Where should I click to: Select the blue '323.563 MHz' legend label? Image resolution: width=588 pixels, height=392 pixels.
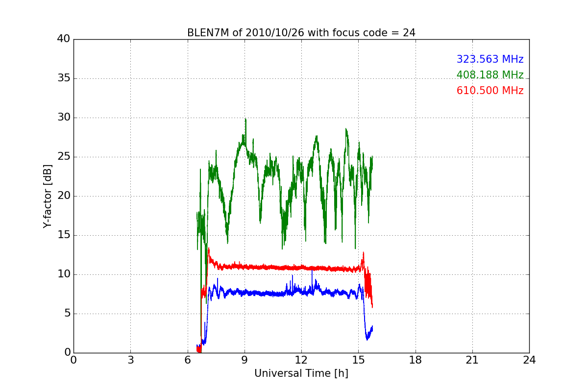point(490,59)
